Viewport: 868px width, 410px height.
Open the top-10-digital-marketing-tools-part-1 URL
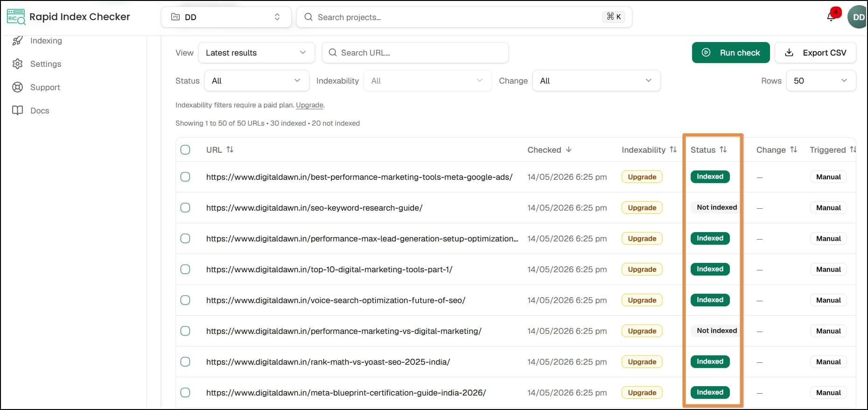coord(329,269)
